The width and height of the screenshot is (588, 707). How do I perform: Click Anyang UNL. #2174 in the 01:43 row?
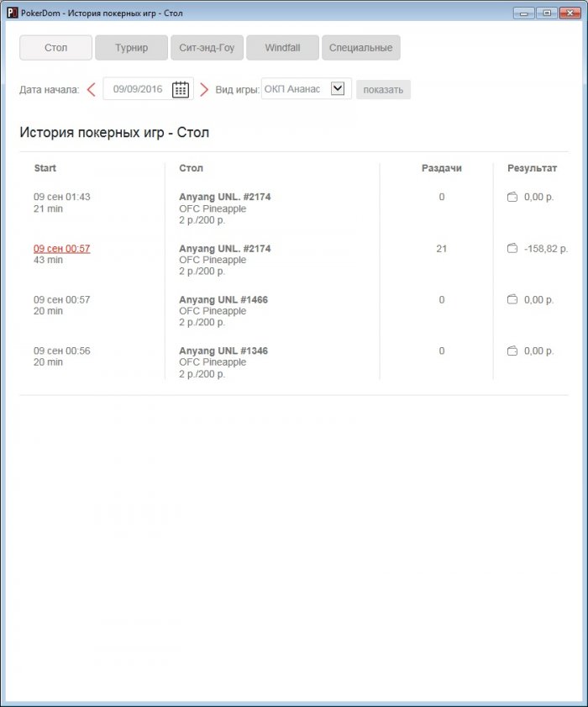click(225, 197)
